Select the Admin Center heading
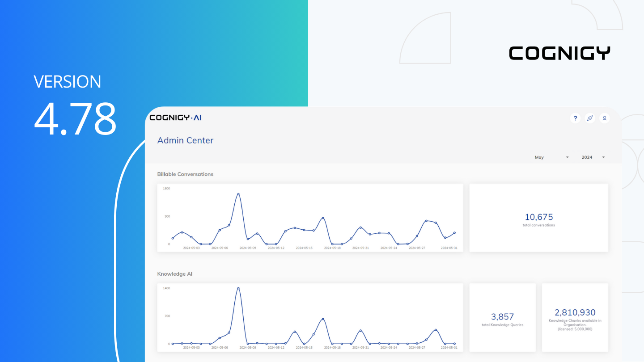Screen dimensions: 644x362 [x=185, y=140]
